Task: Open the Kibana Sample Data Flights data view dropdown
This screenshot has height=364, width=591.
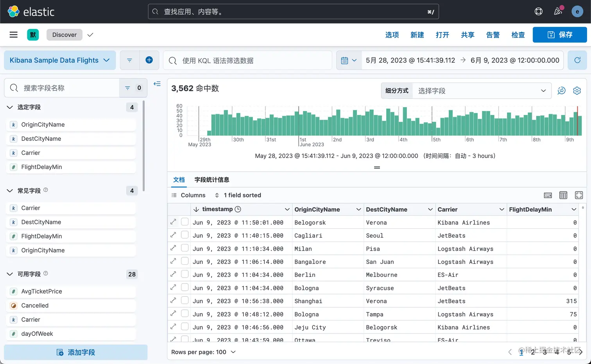Action: tap(60, 60)
